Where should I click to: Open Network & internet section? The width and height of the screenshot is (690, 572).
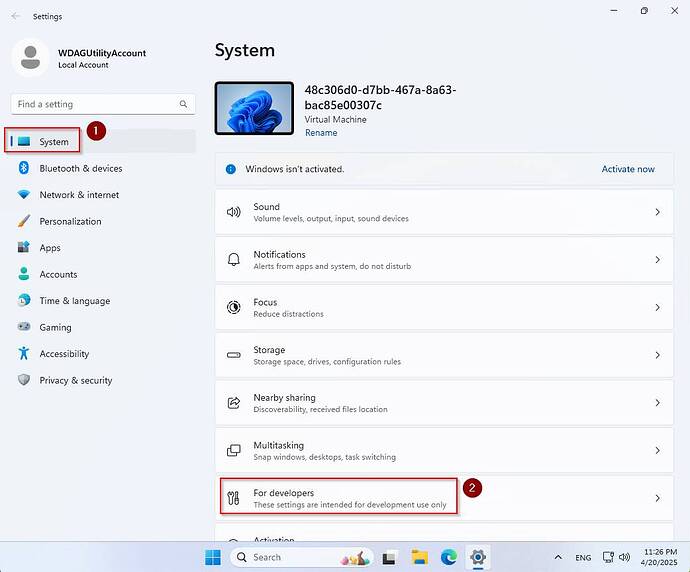[x=101, y=194]
